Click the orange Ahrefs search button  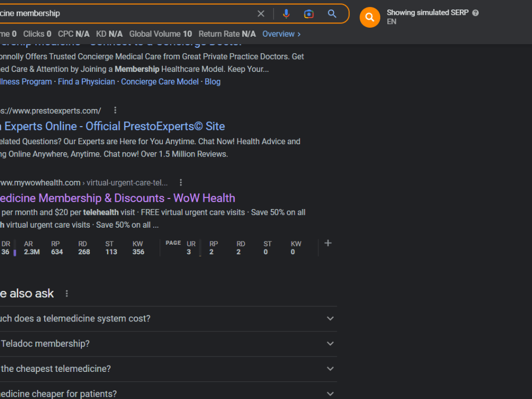point(370,17)
